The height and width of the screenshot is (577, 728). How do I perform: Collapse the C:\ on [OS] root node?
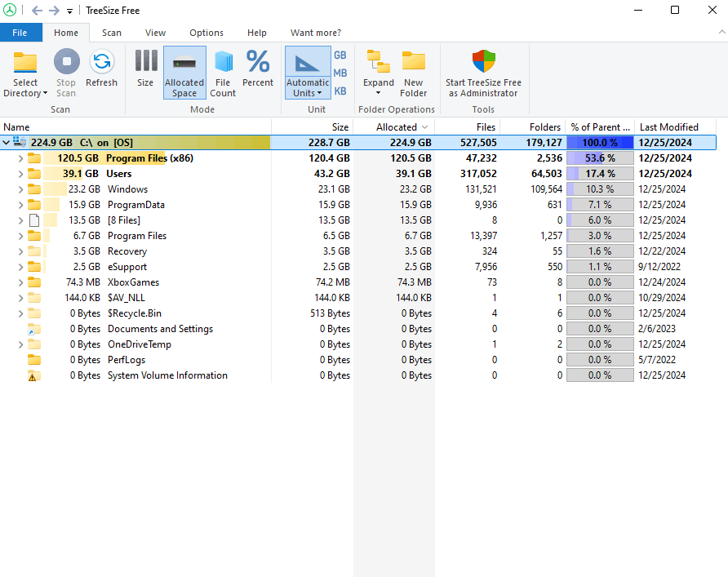6,143
